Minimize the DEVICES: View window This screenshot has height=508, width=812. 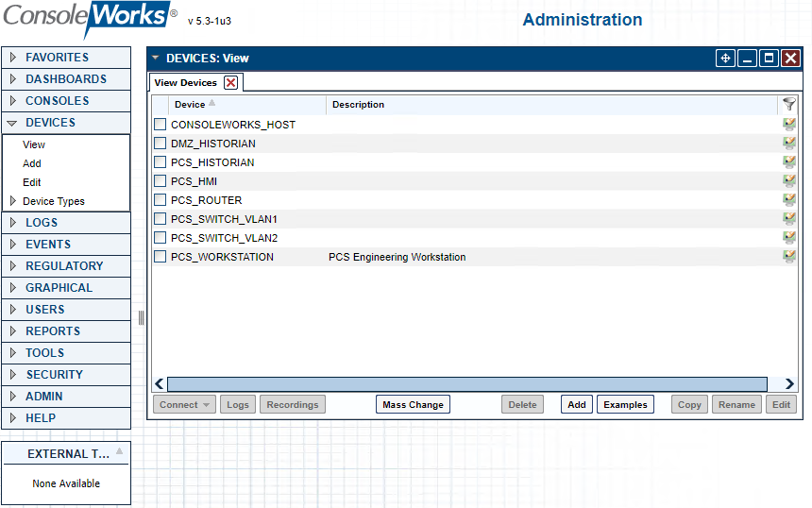747,58
